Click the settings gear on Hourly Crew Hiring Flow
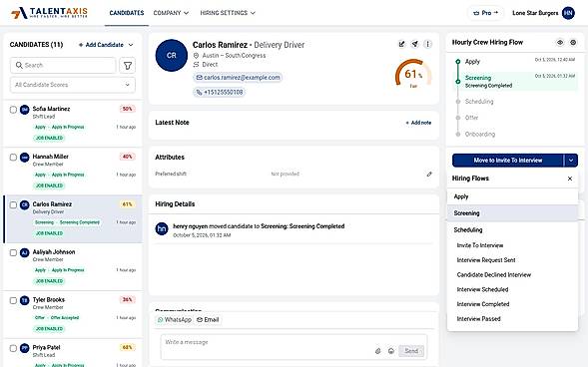The height and width of the screenshot is (367, 588). 573,42
